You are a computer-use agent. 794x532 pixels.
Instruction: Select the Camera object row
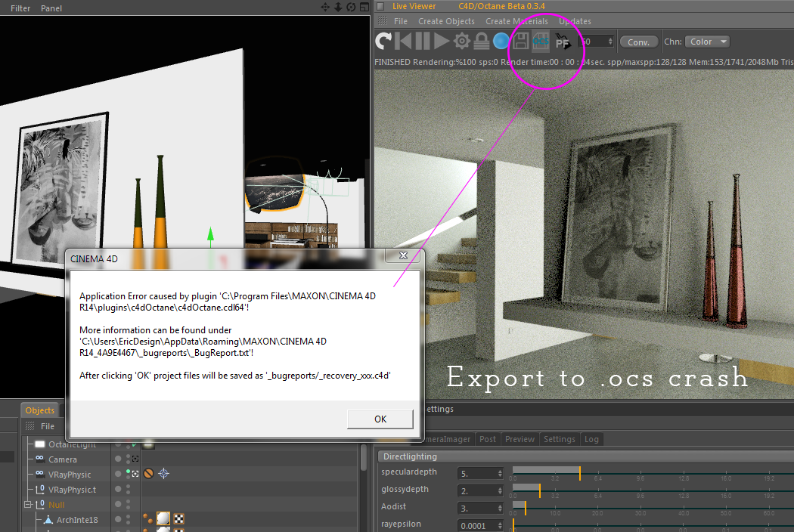63,459
